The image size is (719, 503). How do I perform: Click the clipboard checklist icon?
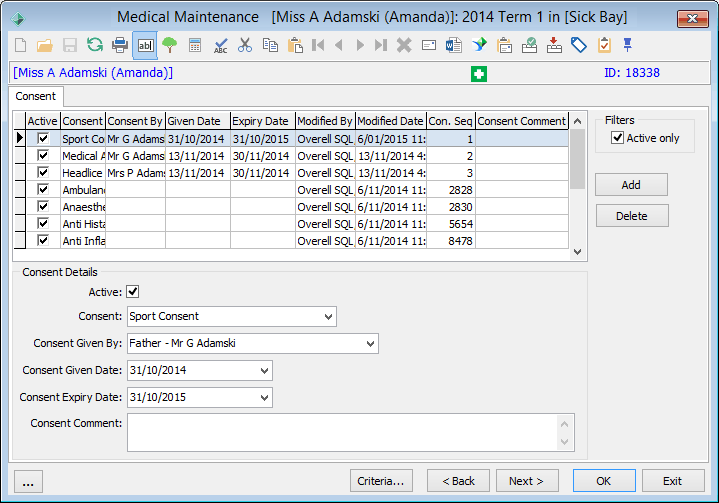click(x=604, y=45)
